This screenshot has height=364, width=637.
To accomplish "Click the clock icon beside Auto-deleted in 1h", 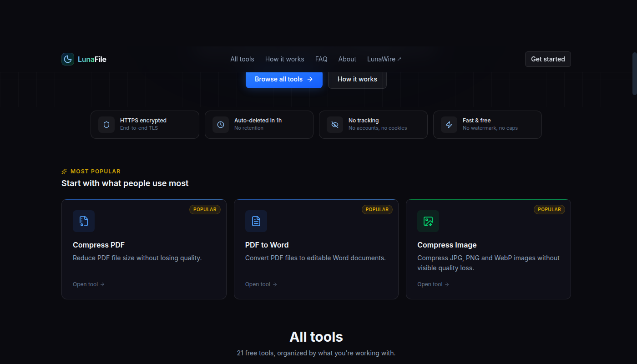I will [x=221, y=125].
